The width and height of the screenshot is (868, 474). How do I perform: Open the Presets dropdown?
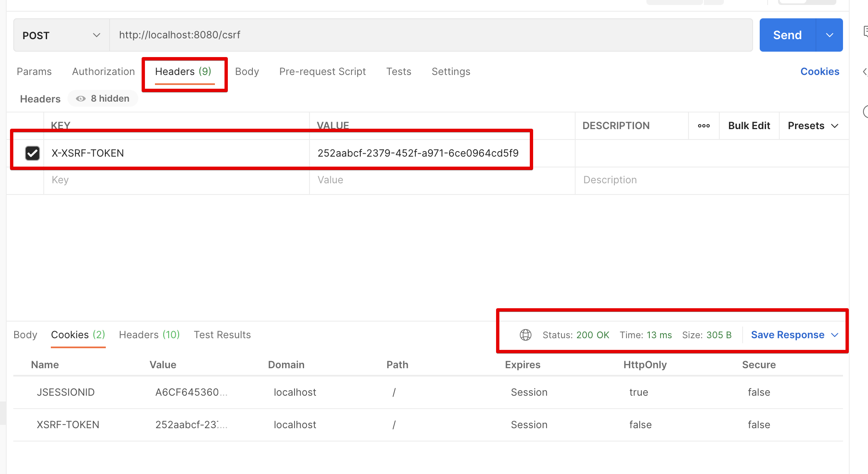pos(813,126)
